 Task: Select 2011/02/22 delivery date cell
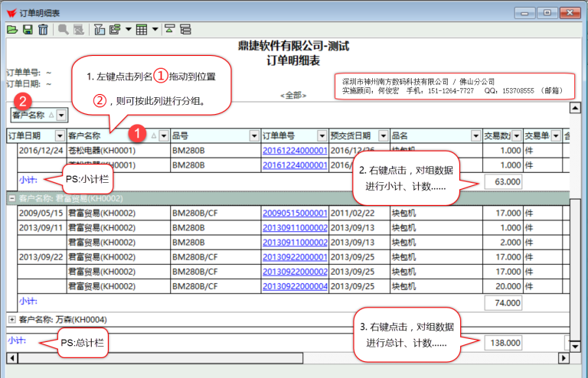tap(360, 213)
